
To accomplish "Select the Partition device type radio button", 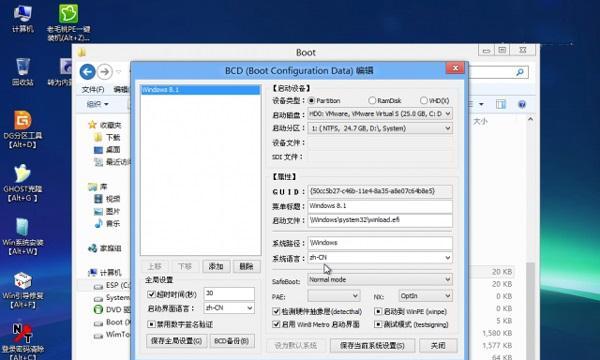I will coord(311,101).
